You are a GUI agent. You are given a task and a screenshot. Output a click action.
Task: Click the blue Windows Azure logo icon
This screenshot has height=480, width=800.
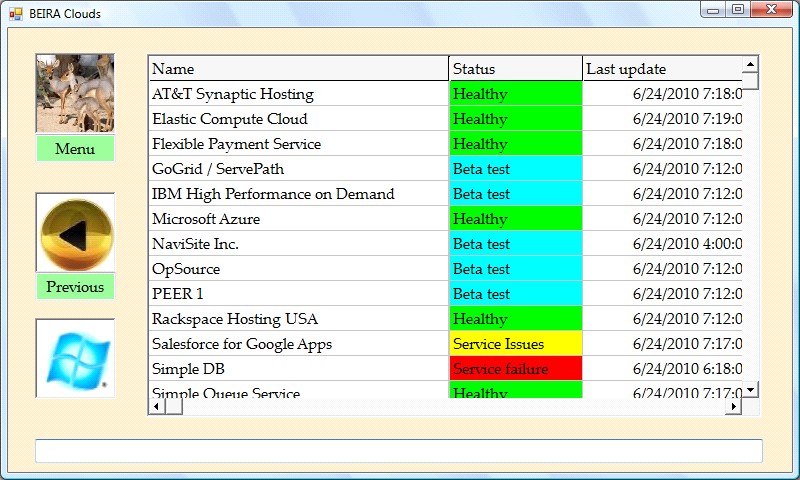[x=75, y=359]
